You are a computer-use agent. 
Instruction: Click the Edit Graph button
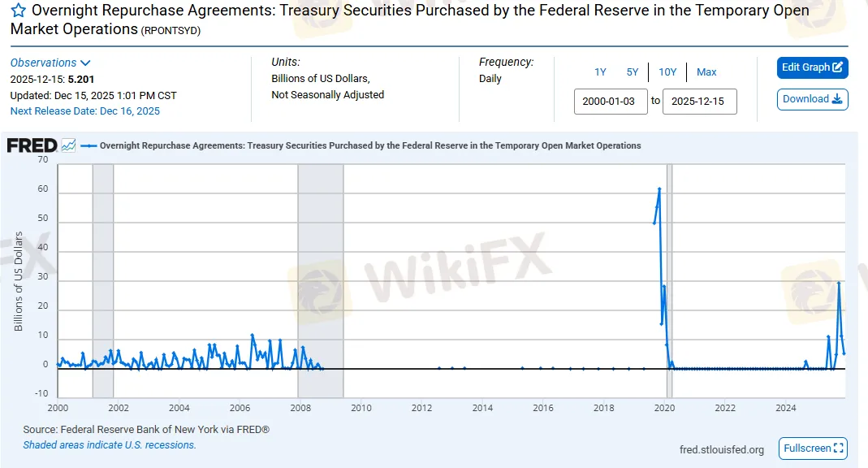[812, 68]
